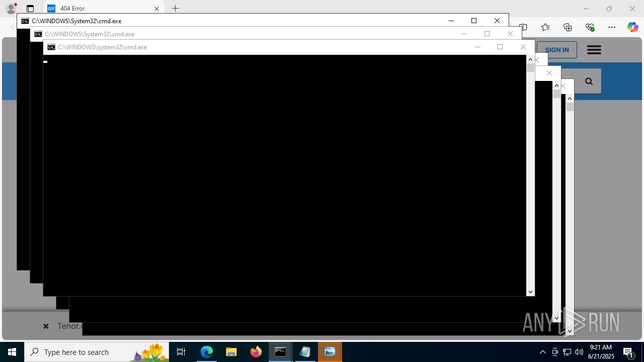Click the SIGN IN button on Tenor
Viewport: 644px width, 362px height.
point(557,50)
